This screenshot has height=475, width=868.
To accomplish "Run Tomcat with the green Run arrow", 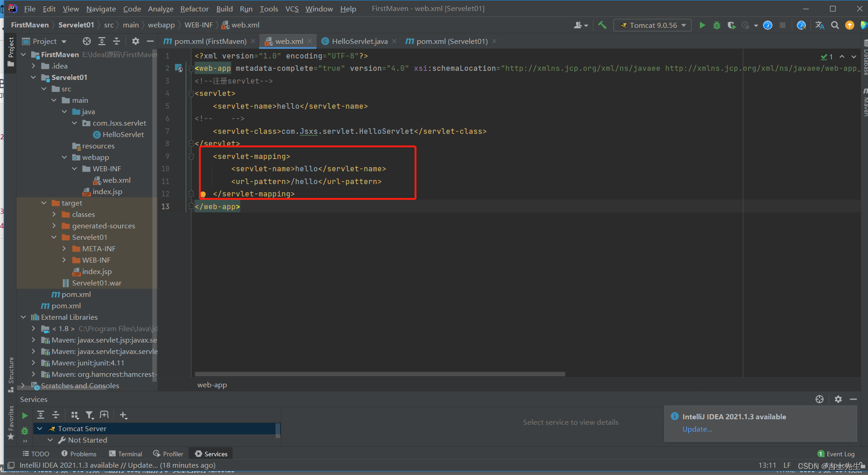I will pyautogui.click(x=702, y=25).
